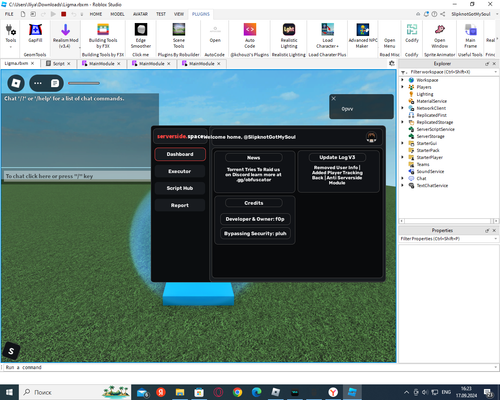Open the Codify plugin
The image size is (500, 400).
tap(412, 33)
